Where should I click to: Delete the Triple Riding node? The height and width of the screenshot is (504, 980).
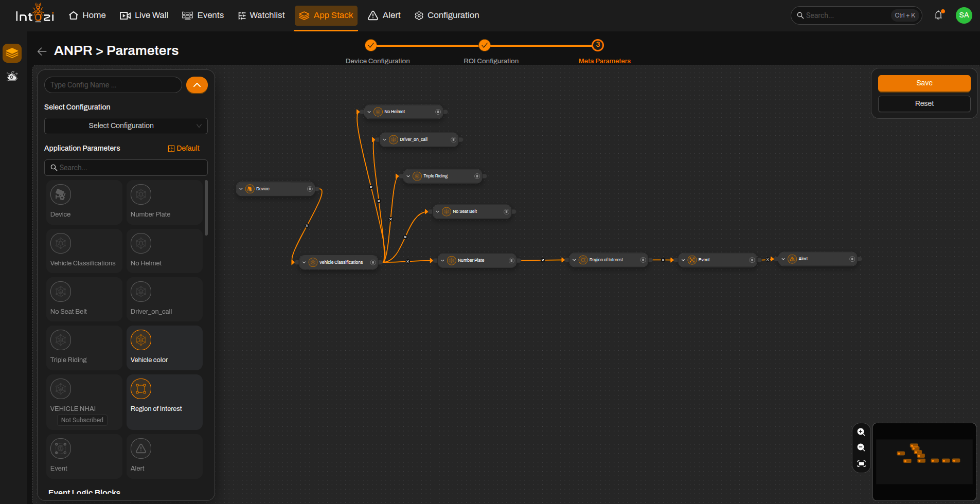pos(477,176)
